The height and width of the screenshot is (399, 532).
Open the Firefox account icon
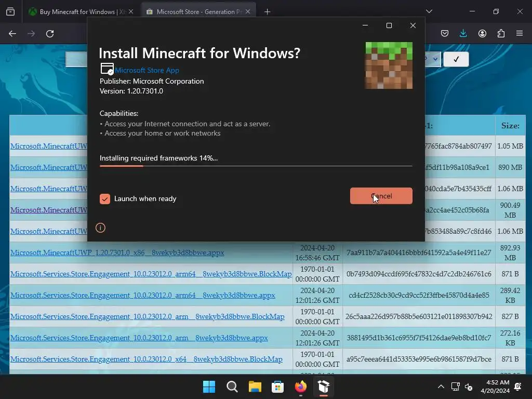click(482, 34)
